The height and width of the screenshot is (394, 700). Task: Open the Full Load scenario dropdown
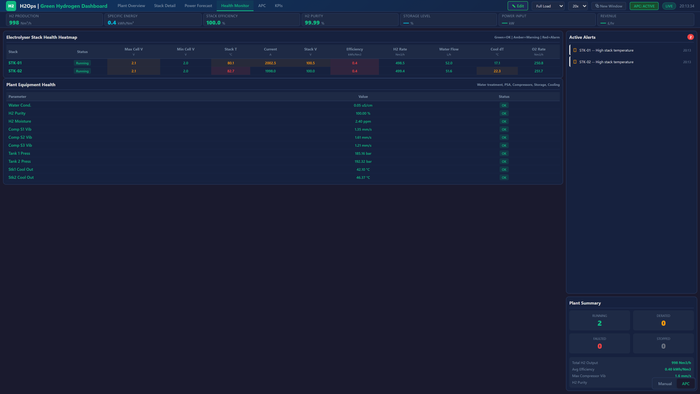click(x=549, y=6)
